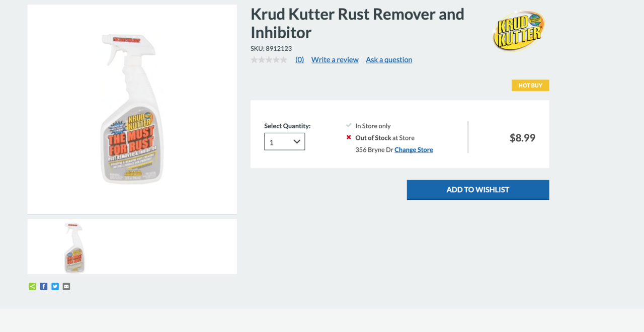The image size is (644, 332).
Task: Click the green ShareThis share icon
Action: point(32,286)
